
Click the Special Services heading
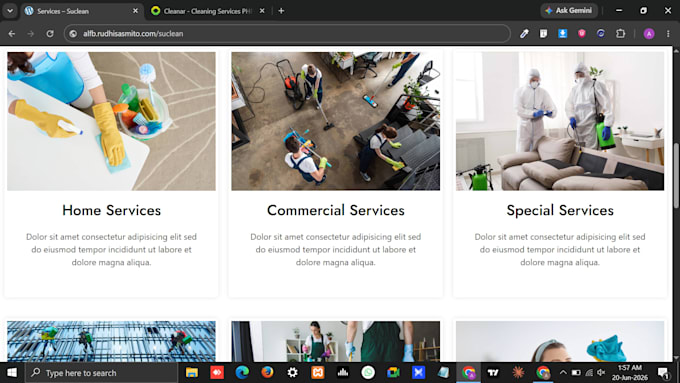point(560,210)
